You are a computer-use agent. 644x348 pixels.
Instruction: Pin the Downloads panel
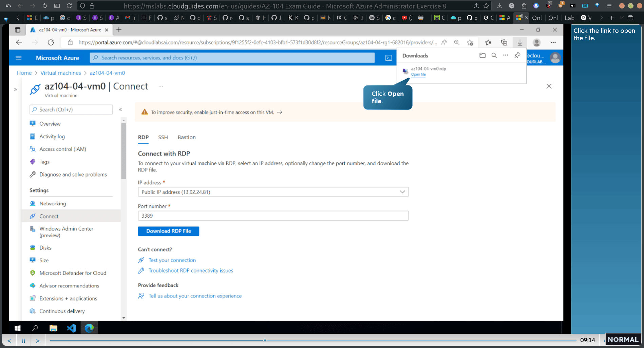click(517, 55)
